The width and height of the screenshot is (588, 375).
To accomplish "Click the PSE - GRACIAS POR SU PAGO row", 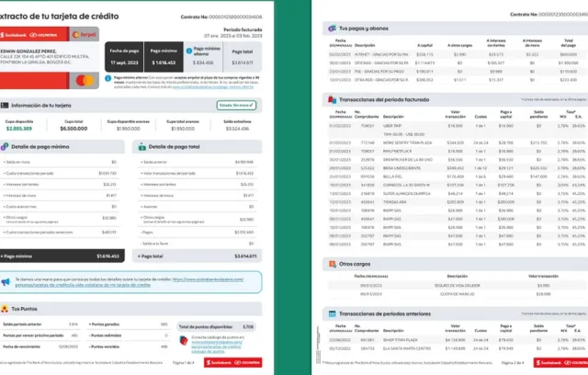I will pyautogui.click(x=458, y=72).
